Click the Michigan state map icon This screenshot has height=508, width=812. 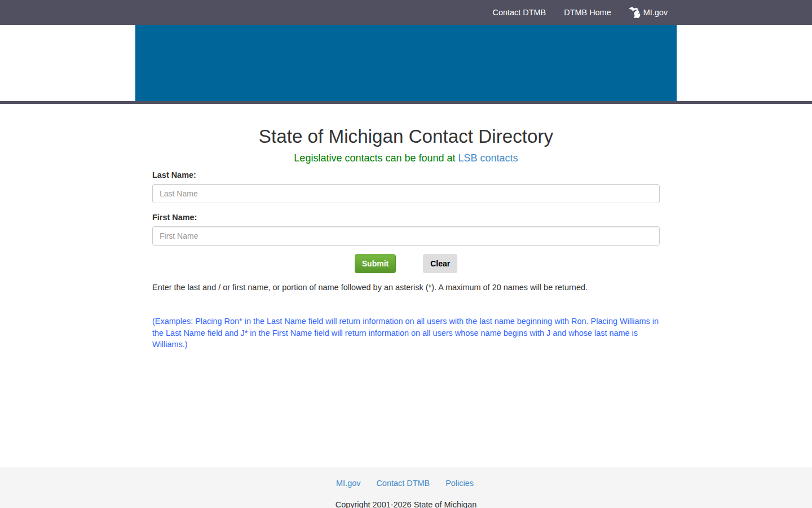point(635,12)
